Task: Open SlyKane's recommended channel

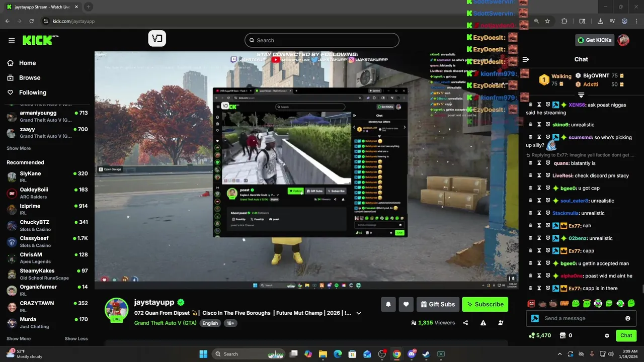Action: coord(47,176)
